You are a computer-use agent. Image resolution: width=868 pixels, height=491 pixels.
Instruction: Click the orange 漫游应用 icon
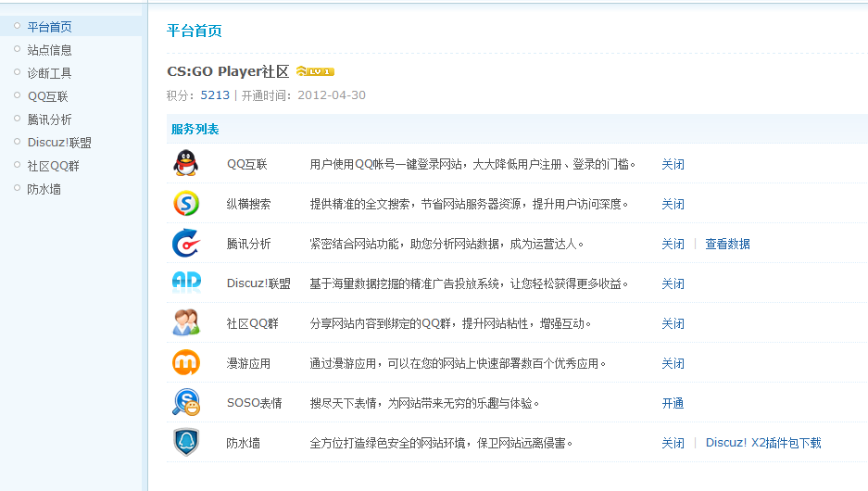pyautogui.click(x=186, y=362)
